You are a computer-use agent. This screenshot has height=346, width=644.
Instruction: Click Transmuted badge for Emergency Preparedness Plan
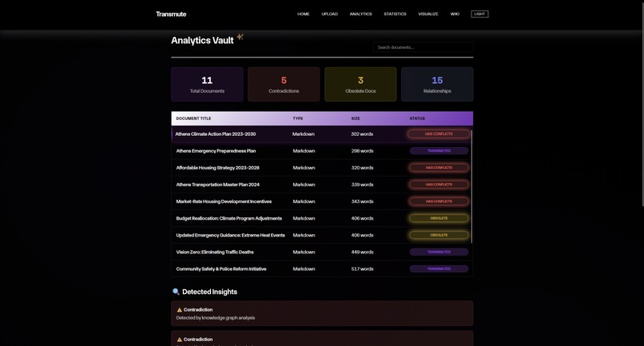(439, 151)
